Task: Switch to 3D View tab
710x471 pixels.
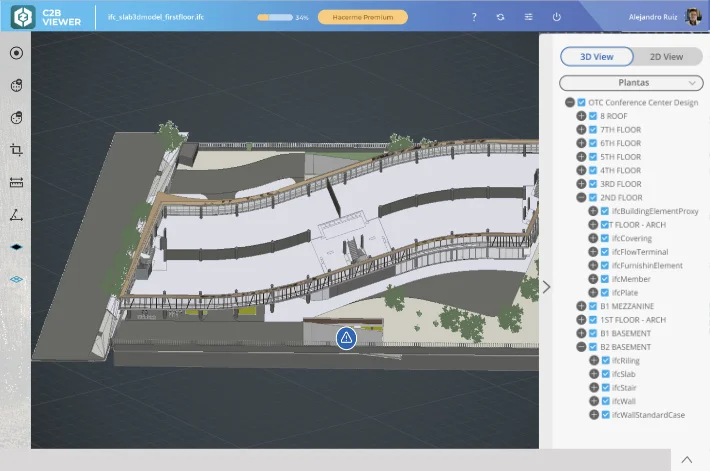Action: coord(597,57)
